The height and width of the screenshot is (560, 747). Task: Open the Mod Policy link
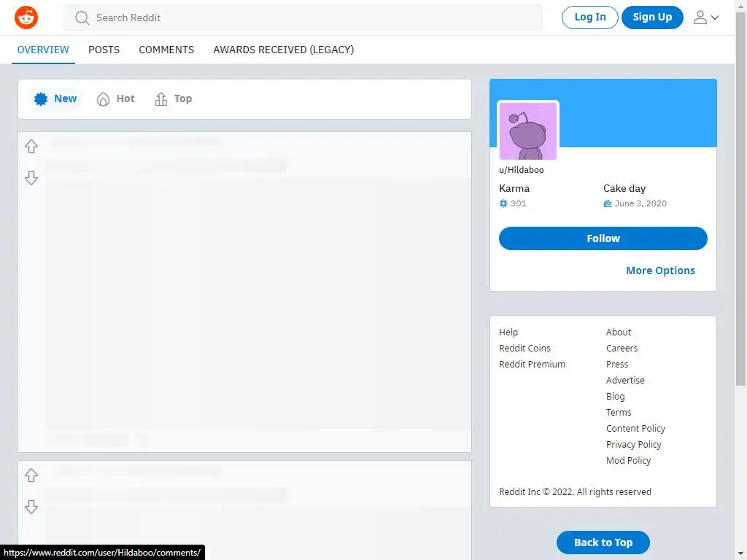[628, 461]
